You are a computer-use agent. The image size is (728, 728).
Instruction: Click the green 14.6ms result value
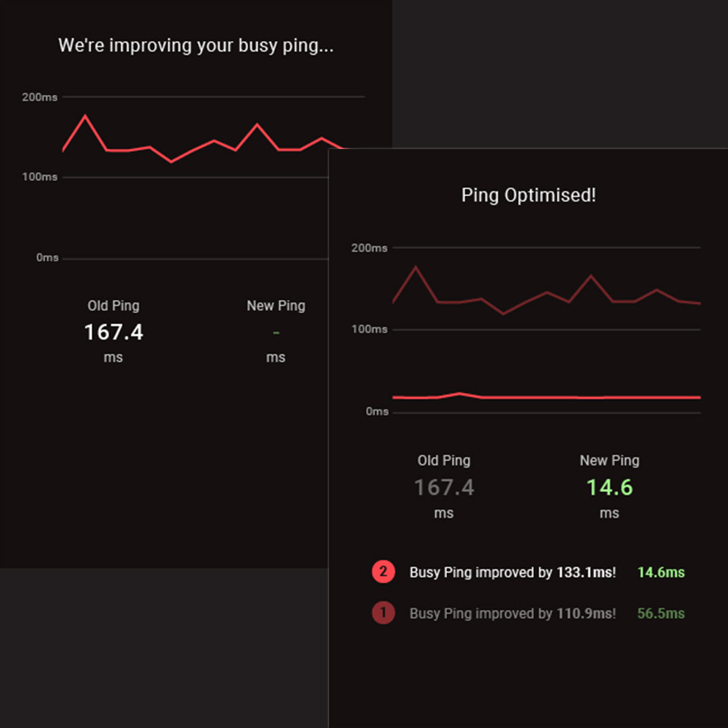pos(661,572)
